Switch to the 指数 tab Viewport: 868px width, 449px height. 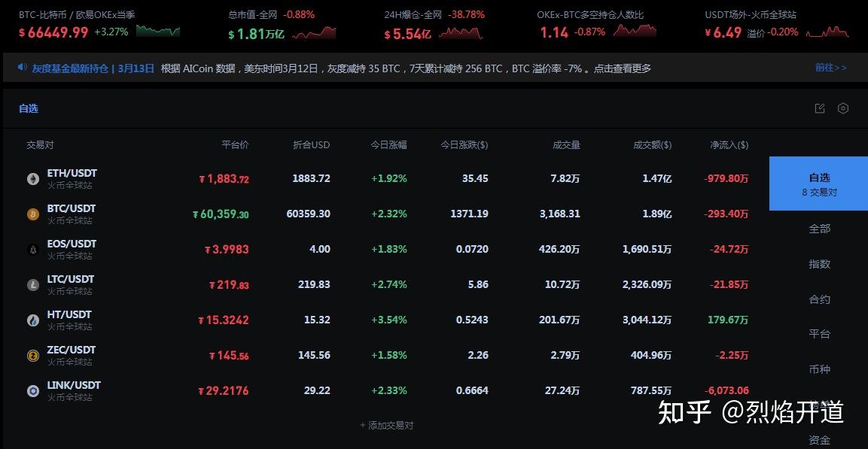point(819,264)
